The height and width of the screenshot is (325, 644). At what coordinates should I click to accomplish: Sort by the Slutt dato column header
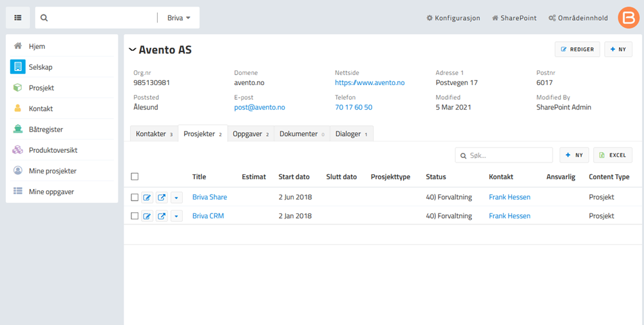(341, 177)
